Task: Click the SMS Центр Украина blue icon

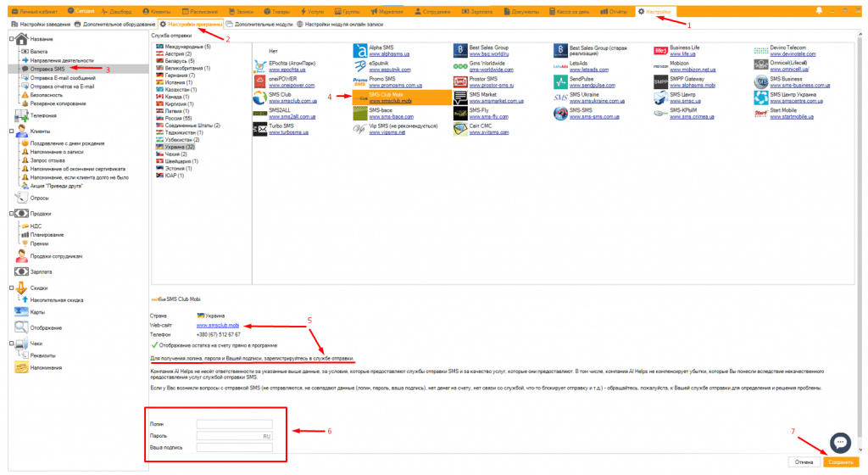Action: coord(760,98)
